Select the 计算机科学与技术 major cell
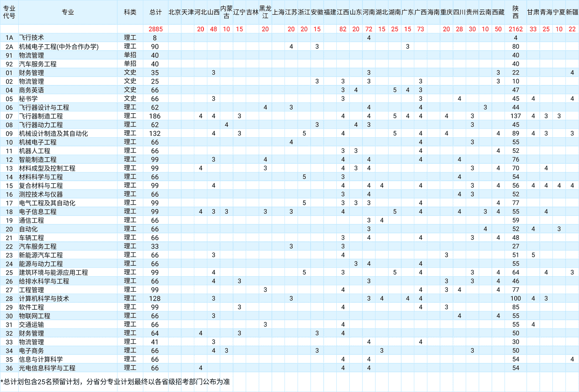This screenshot has width=579, height=392. coord(44,299)
